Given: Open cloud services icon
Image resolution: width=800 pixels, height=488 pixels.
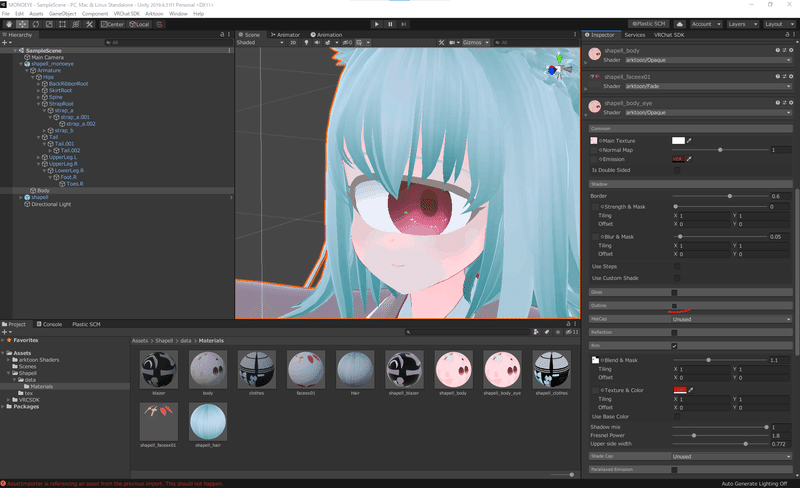Looking at the screenshot, I should [x=680, y=24].
